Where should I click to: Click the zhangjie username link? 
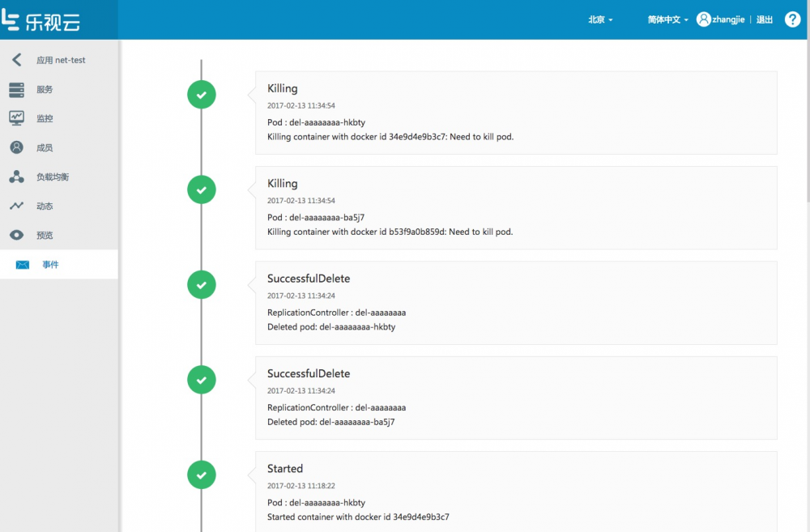point(729,19)
